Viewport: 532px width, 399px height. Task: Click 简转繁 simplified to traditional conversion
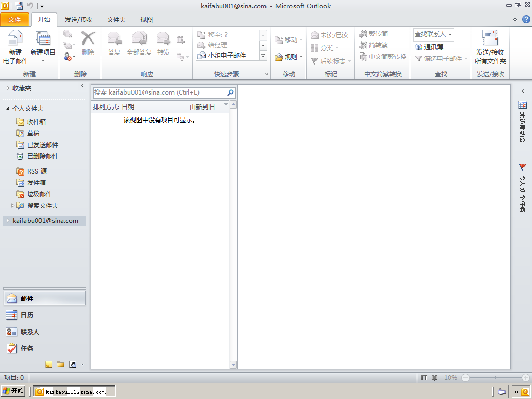[x=374, y=45]
